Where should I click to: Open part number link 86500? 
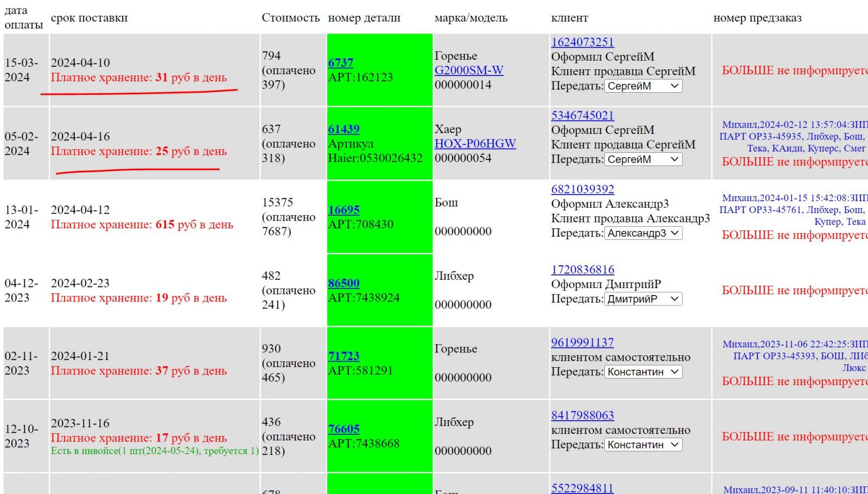click(343, 283)
